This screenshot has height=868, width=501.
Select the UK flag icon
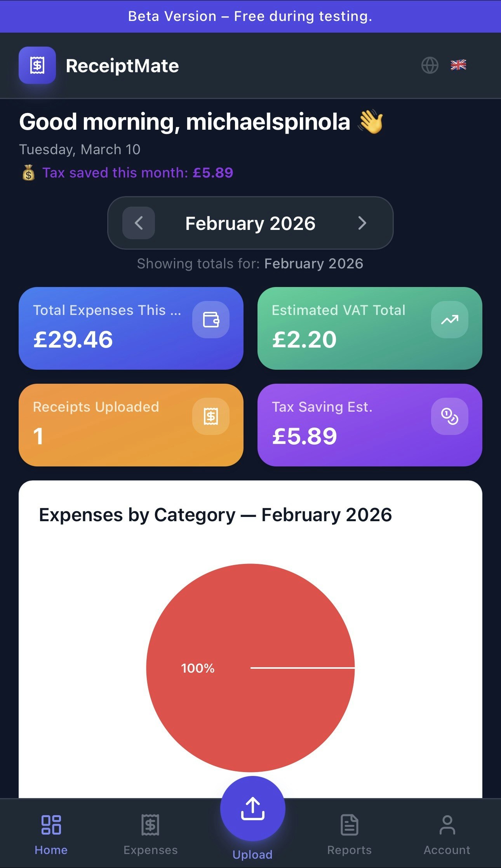458,65
